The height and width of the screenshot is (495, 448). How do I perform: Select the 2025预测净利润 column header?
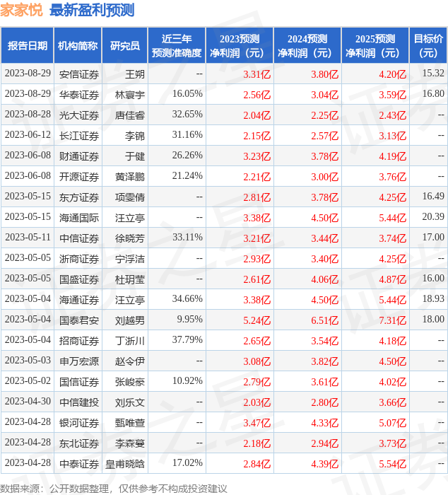pyautogui.click(x=375, y=45)
